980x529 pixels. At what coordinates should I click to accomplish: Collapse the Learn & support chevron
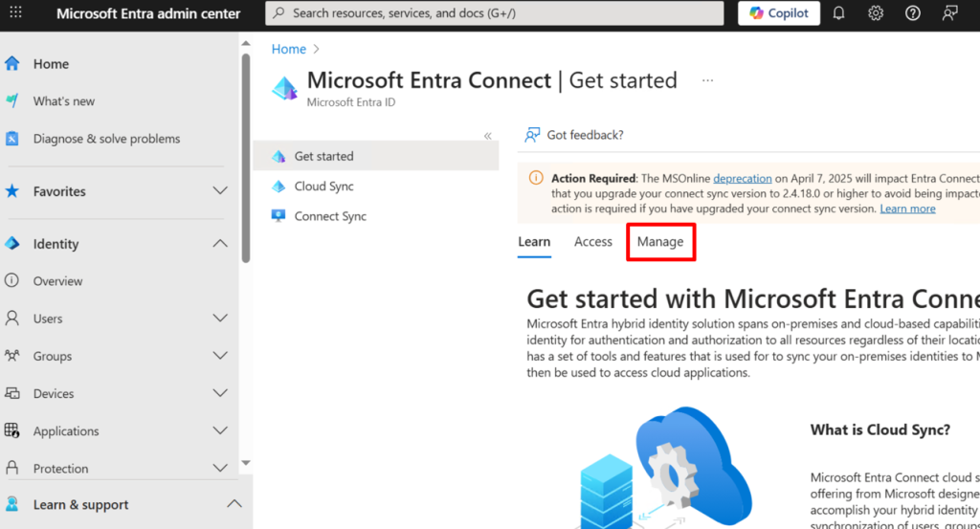click(234, 504)
